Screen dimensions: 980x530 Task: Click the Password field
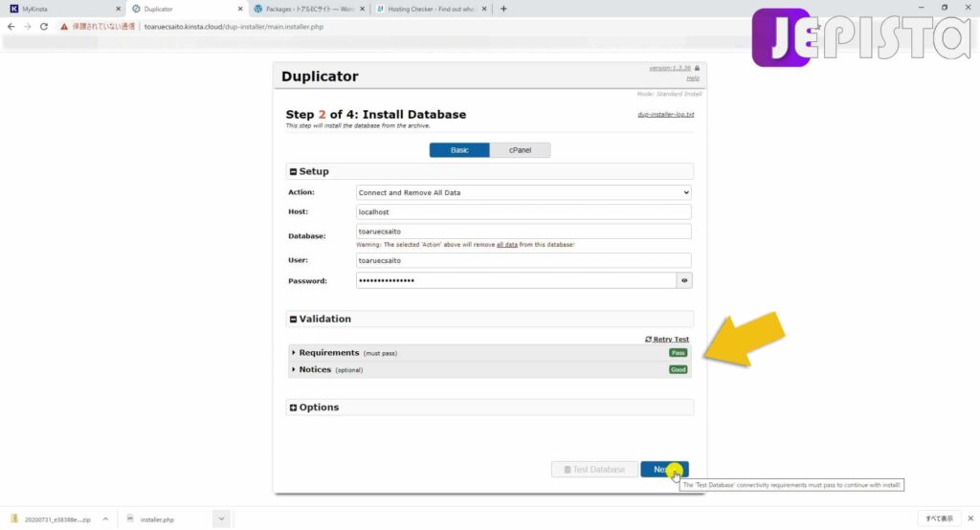[516, 280]
